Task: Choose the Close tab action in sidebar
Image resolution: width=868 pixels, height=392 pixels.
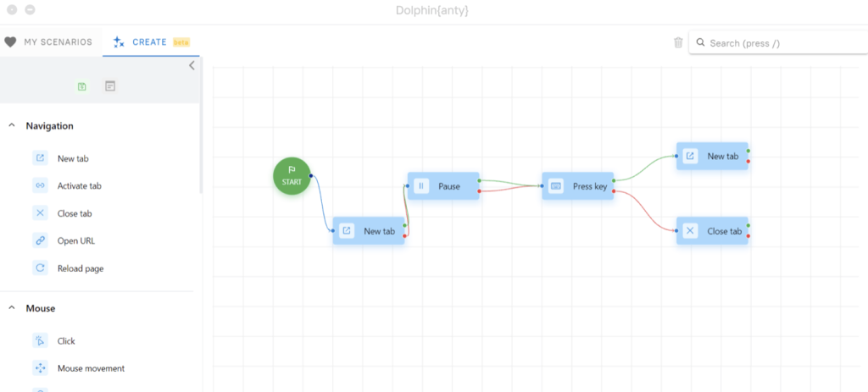Action: click(x=74, y=213)
